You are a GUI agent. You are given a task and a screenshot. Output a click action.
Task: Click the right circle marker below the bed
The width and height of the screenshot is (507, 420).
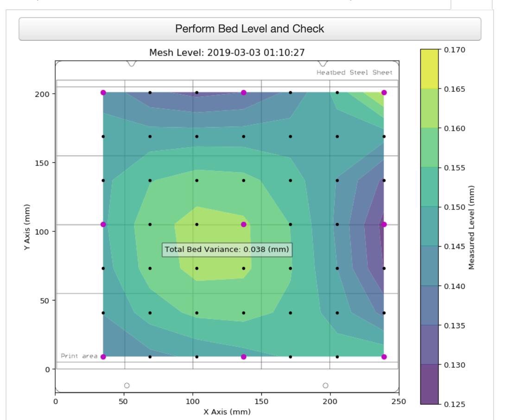click(326, 385)
